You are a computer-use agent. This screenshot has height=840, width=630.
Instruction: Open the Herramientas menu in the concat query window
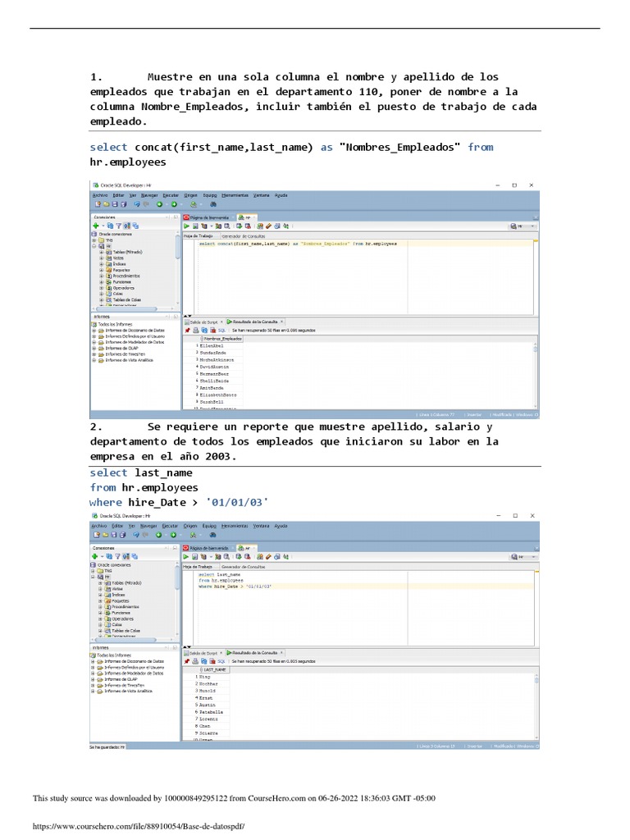[235, 195]
